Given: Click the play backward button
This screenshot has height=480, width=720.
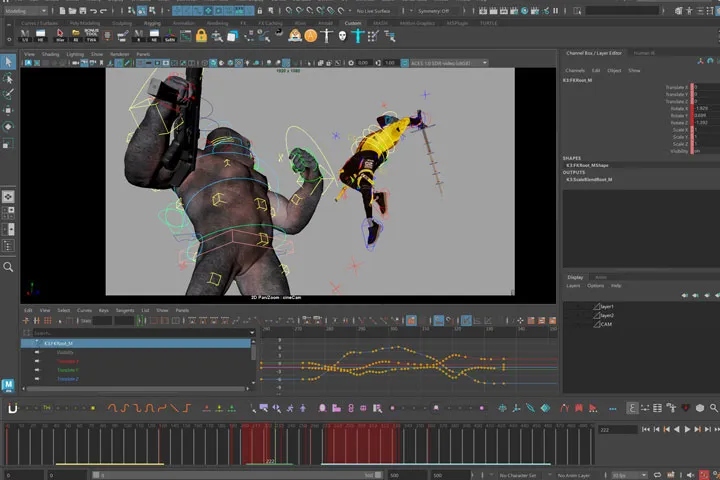Looking at the screenshot, I should pyautogui.click(x=676, y=429).
